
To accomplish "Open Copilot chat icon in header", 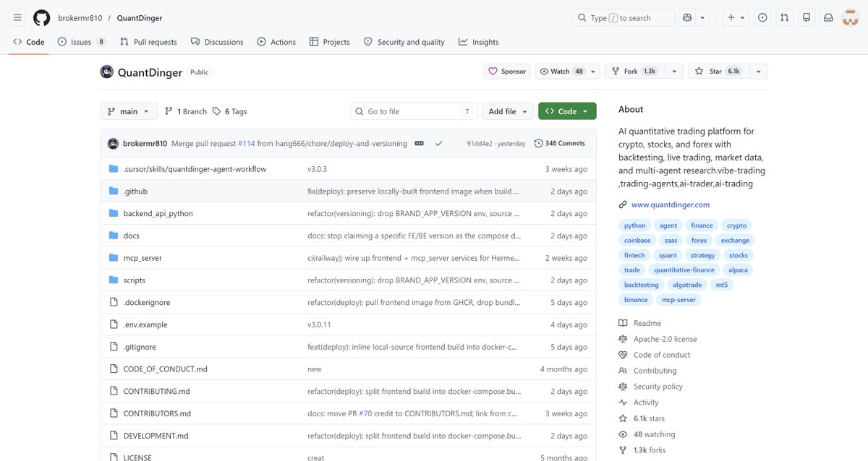I will click(687, 17).
